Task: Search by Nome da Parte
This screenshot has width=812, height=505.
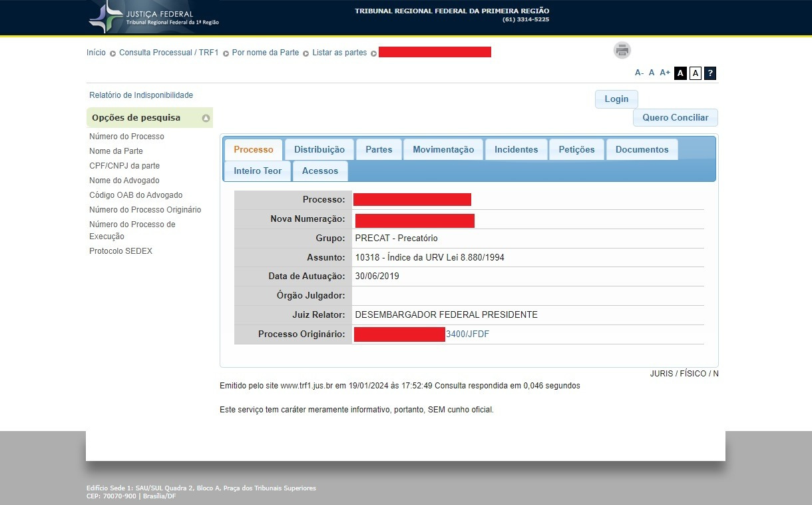Action: click(116, 151)
